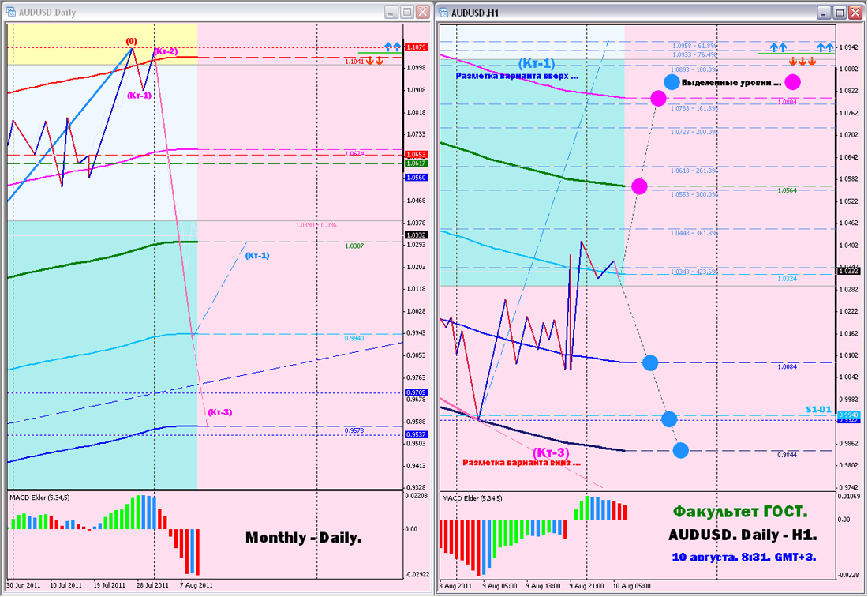Image resolution: width=868 pixels, height=597 pixels.
Task: Select the (Кт-2) label in Daily chart
Action: 166,51
